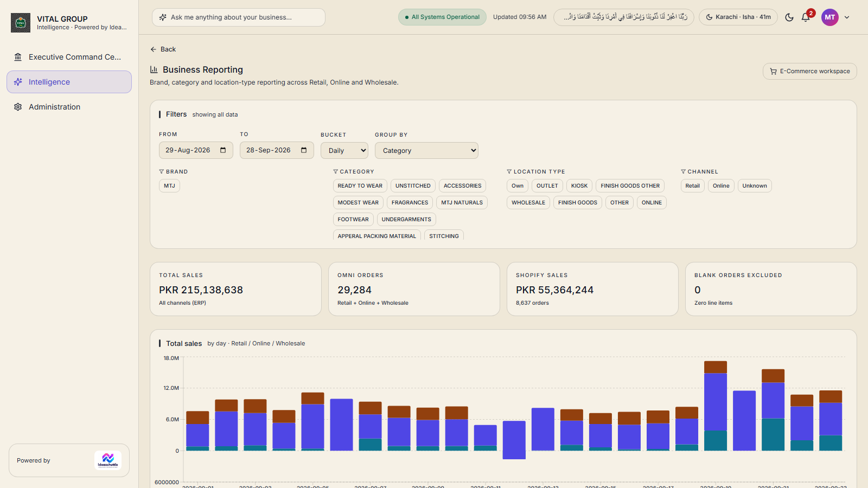Click the Ideaschuttle powered-by logo

pos(108,460)
